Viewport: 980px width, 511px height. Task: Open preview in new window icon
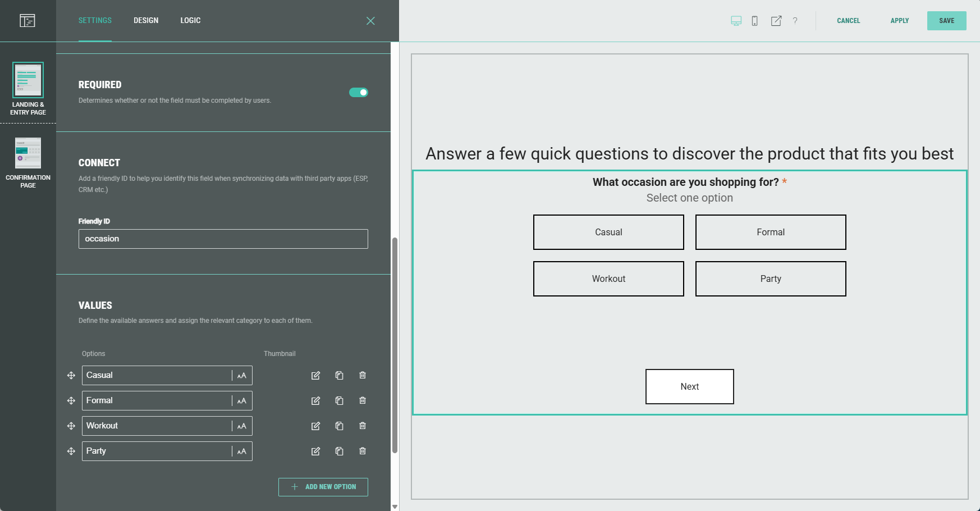776,21
